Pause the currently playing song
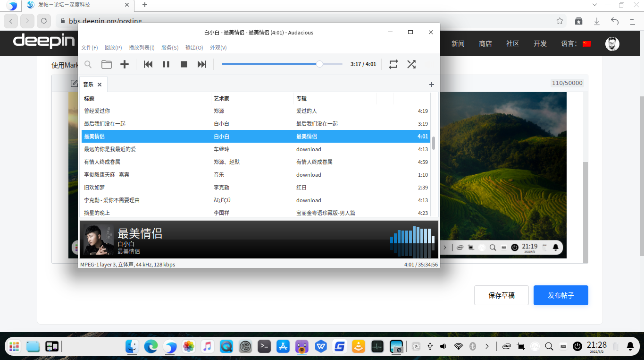The height and width of the screenshot is (360, 644). click(x=166, y=64)
